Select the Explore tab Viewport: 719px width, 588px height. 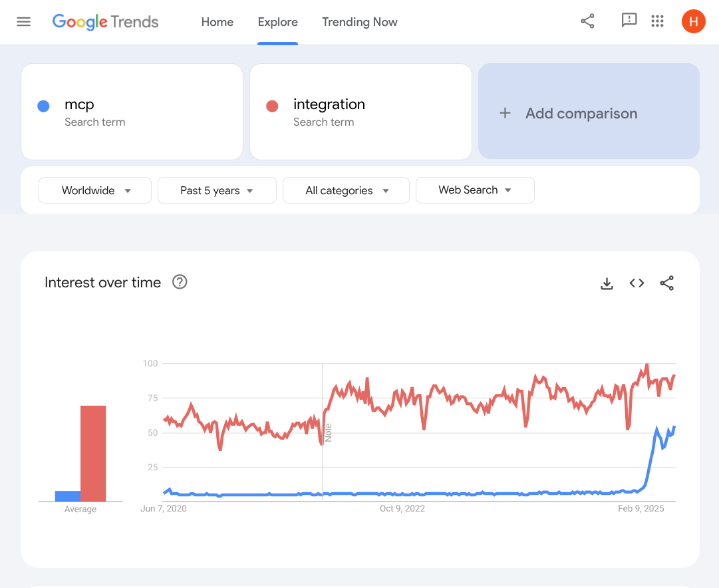277,22
